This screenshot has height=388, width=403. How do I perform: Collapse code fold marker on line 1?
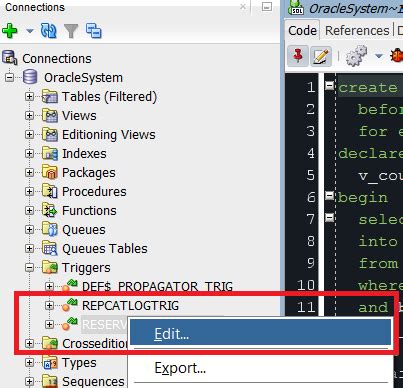tap(329, 86)
